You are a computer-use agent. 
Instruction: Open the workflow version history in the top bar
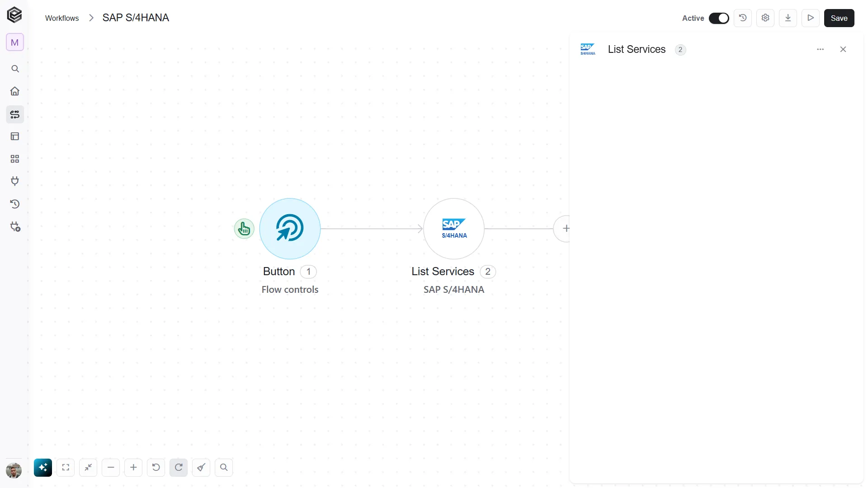743,18
